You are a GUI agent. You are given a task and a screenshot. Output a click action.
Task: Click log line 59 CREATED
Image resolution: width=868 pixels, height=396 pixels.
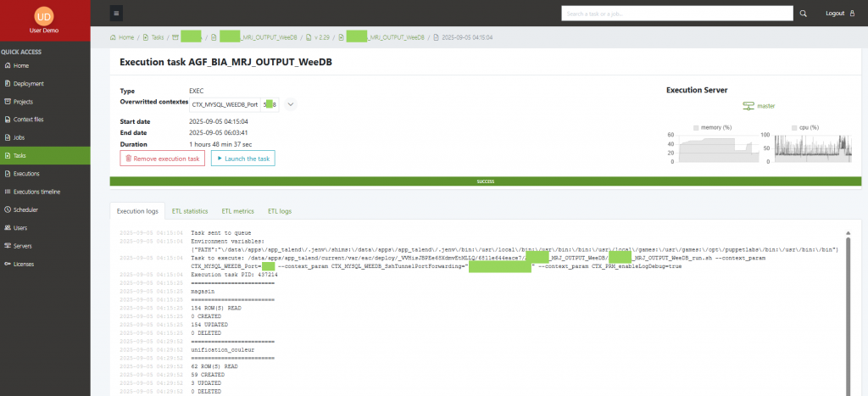click(207, 375)
